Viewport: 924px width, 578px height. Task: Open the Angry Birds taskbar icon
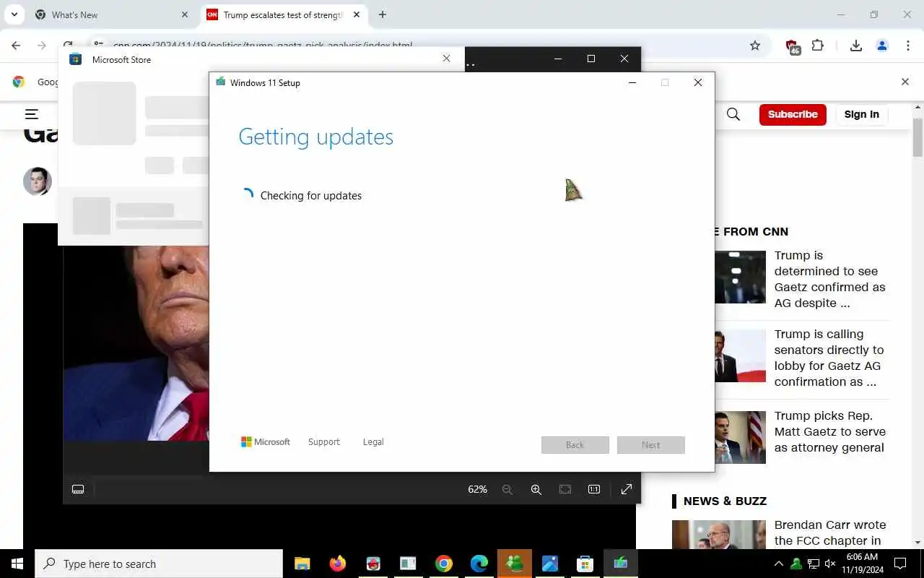[372, 564]
